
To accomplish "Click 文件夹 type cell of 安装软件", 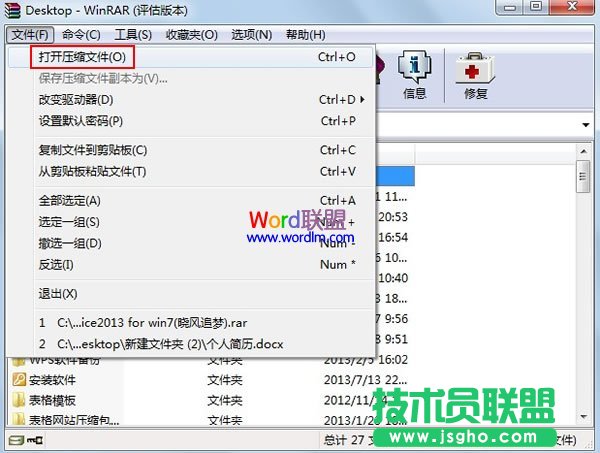I will point(225,380).
